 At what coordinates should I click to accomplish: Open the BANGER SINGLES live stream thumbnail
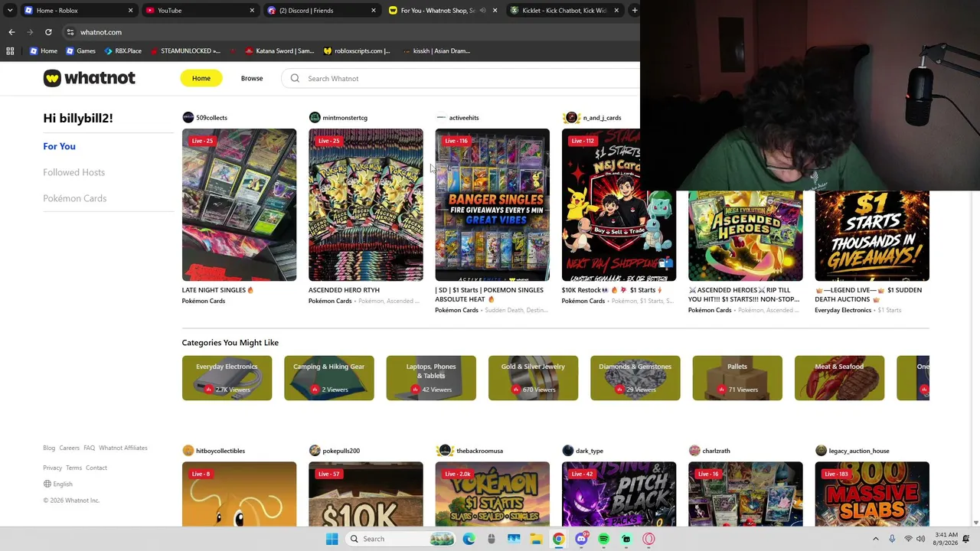pos(492,204)
